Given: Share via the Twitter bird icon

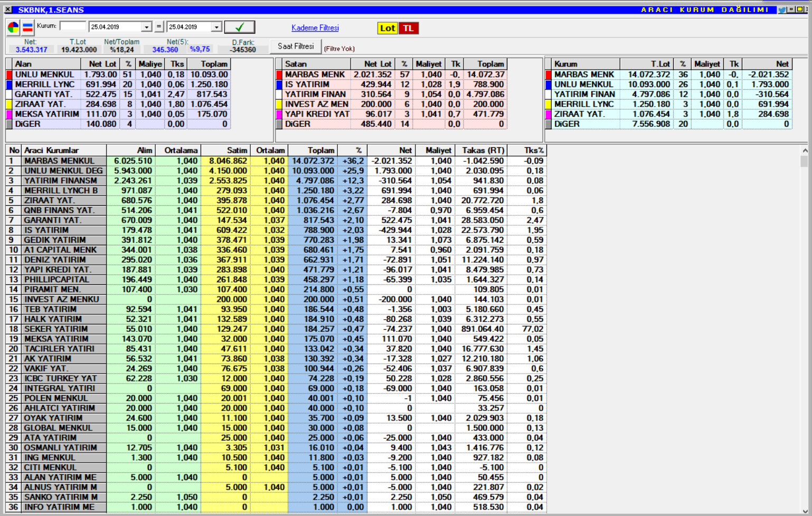Looking at the screenshot, I should point(781,9).
